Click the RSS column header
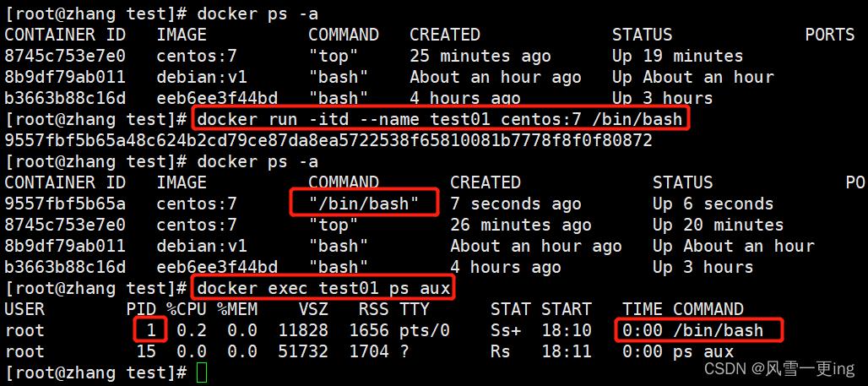 374,309
